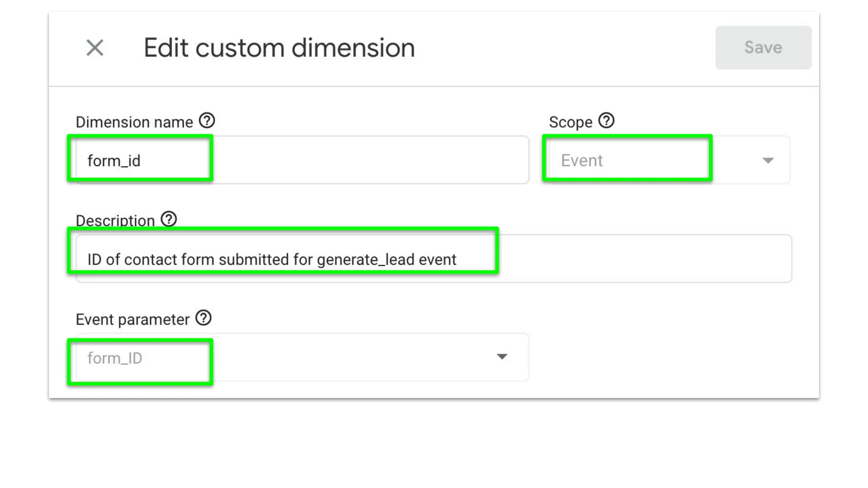This screenshot has height=488, width=868.
Task: Expand the Event parameter dropdown arrow
Action: coord(502,357)
